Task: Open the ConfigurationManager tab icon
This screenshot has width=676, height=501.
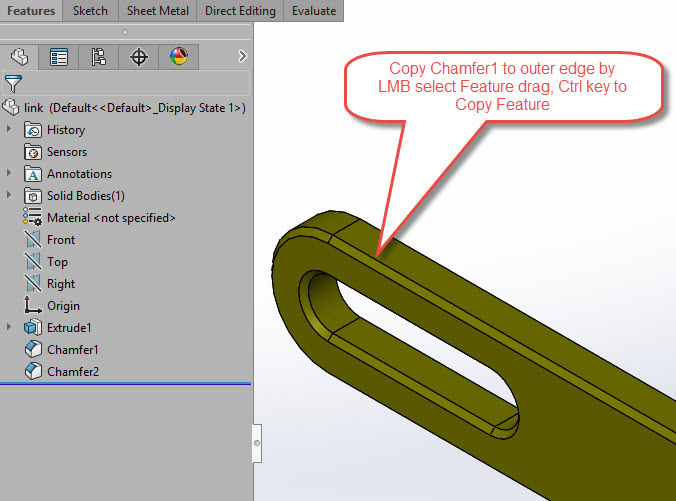Action: (99, 56)
